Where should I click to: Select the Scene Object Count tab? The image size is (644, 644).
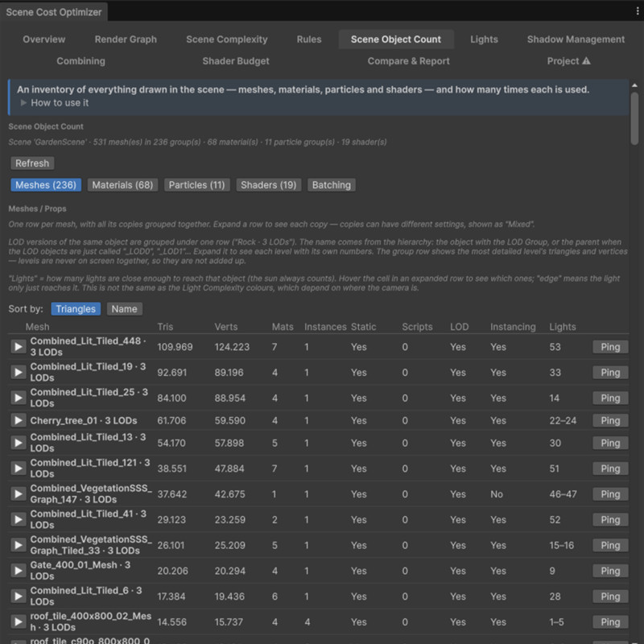[x=396, y=39]
